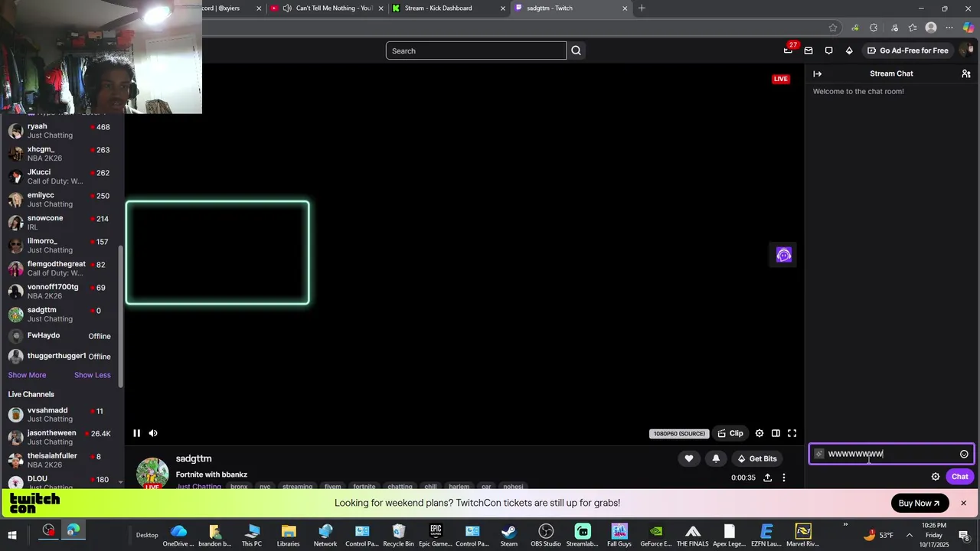
Task: Open the video player settings gear
Action: click(759, 433)
